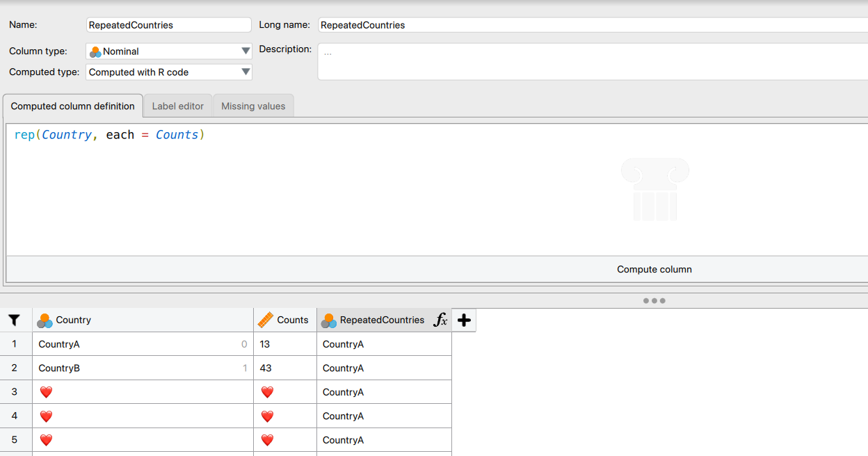868x456 pixels.
Task: Click the heart icon in Country row 3
Action: click(x=46, y=392)
